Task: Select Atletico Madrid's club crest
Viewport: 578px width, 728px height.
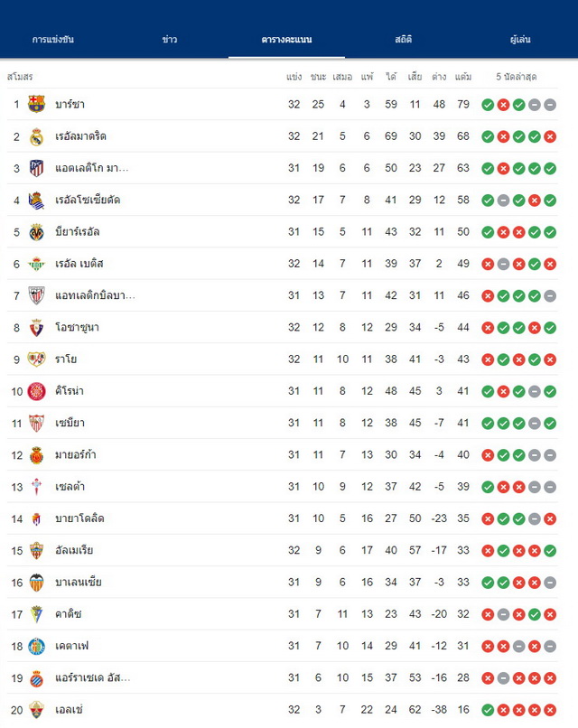Action: coord(36,168)
